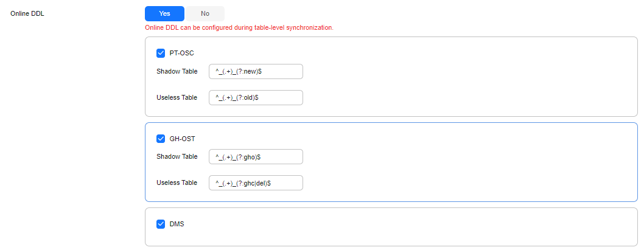
Task: Edit the GH-OST Useless Table ghc|del field
Action: click(x=256, y=183)
